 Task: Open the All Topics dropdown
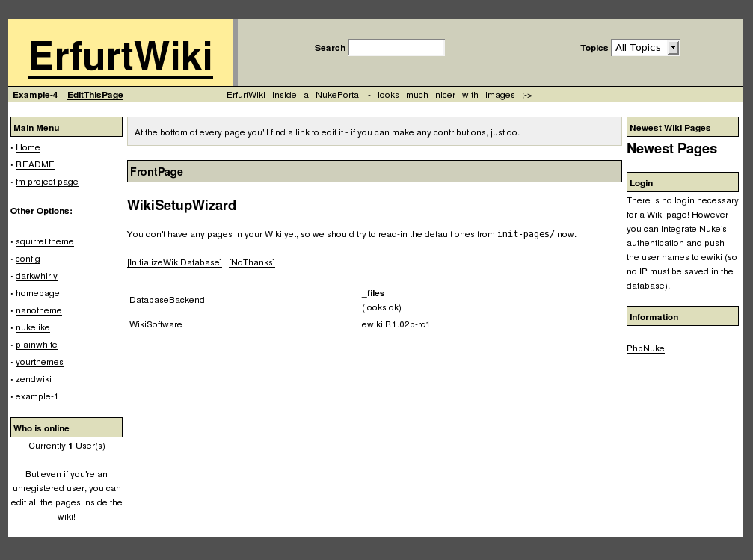pyautogui.click(x=645, y=48)
